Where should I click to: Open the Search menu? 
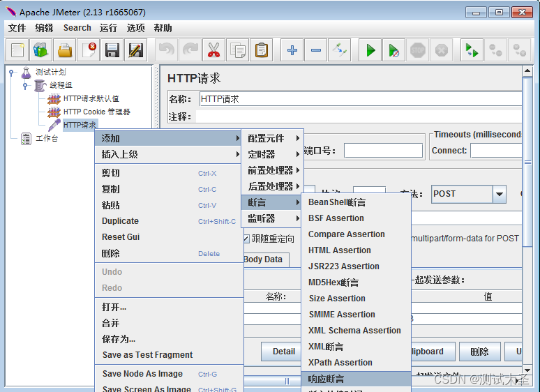[77, 28]
